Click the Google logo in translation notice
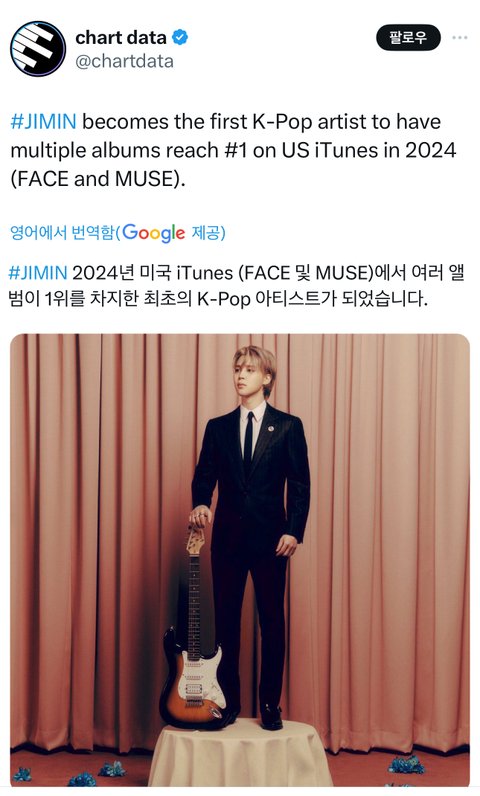The image size is (480, 796). (154, 233)
